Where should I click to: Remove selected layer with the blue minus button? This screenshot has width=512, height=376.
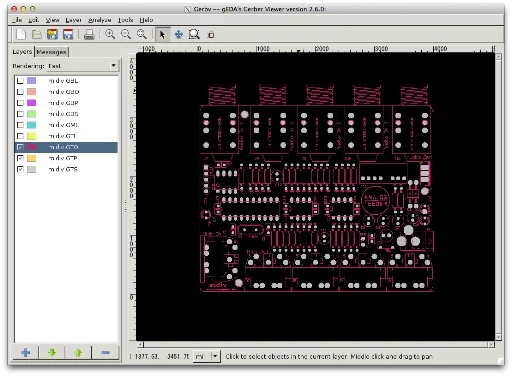(x=105, y=352)
